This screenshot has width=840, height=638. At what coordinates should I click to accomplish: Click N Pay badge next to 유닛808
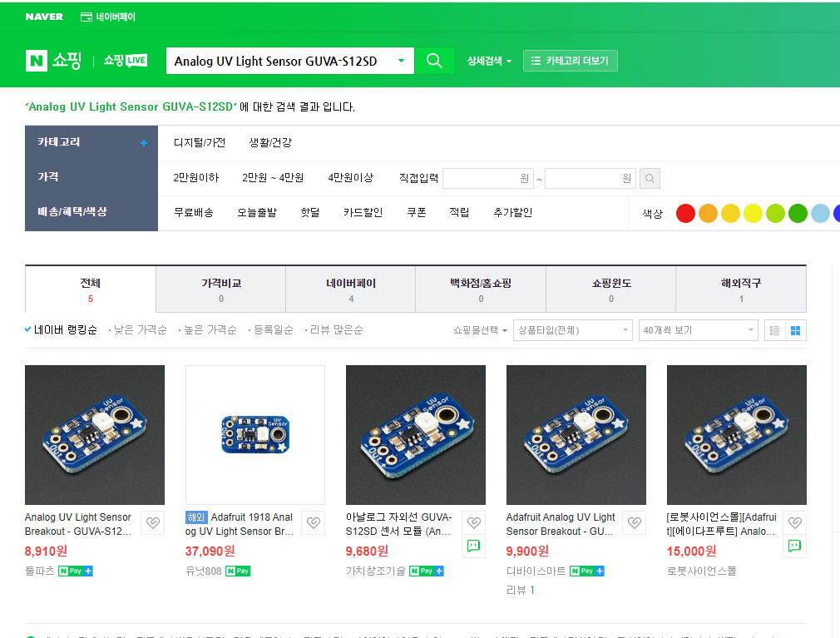pos(238,571)
